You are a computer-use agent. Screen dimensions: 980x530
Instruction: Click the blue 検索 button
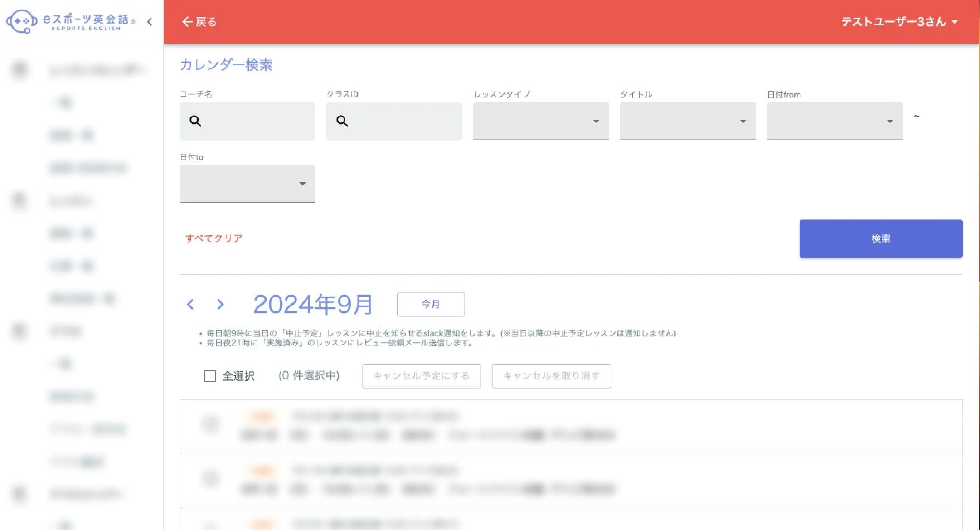click(881, 239)
